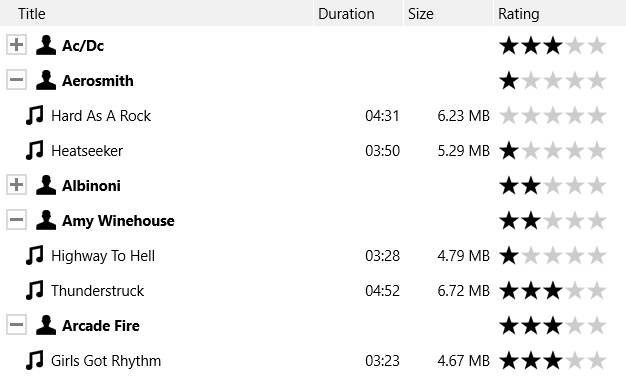Select the Thunderstruck song row
The width and height of the screenshot is (626, 386).
coord(313,291)
